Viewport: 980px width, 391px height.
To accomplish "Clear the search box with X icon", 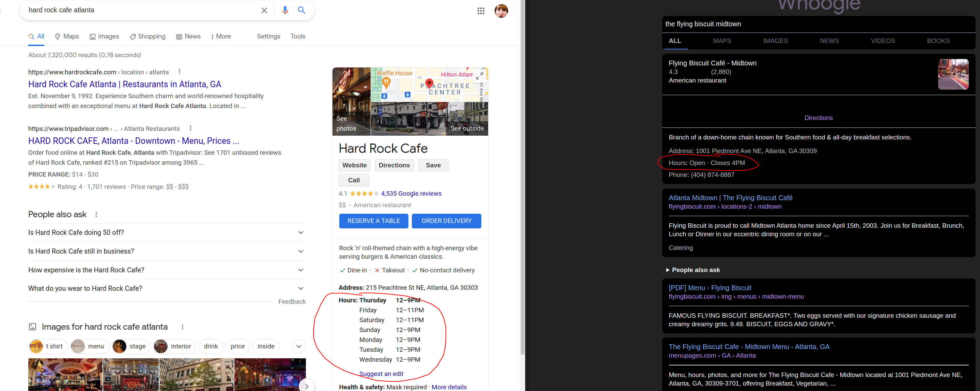I will click(x=264, y=10).
